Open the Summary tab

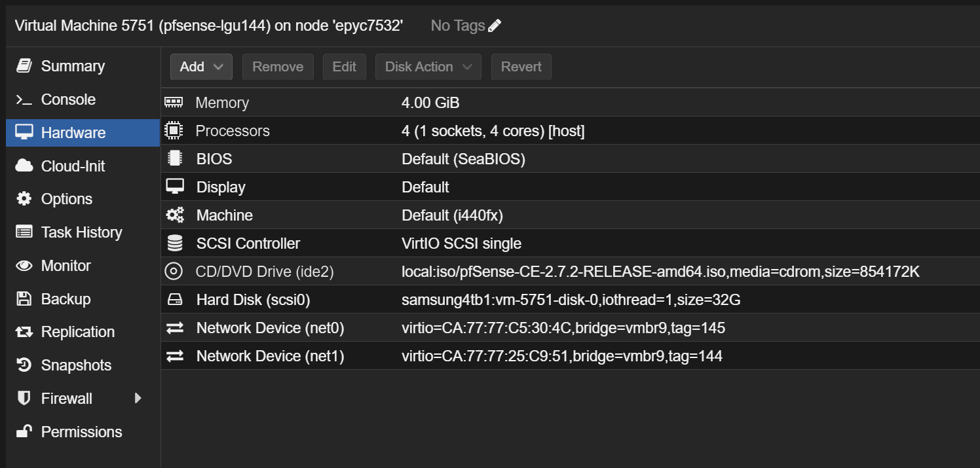[72, 66]
